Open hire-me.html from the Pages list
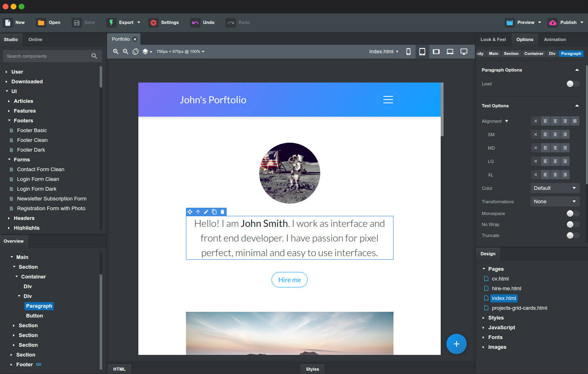 507,288
